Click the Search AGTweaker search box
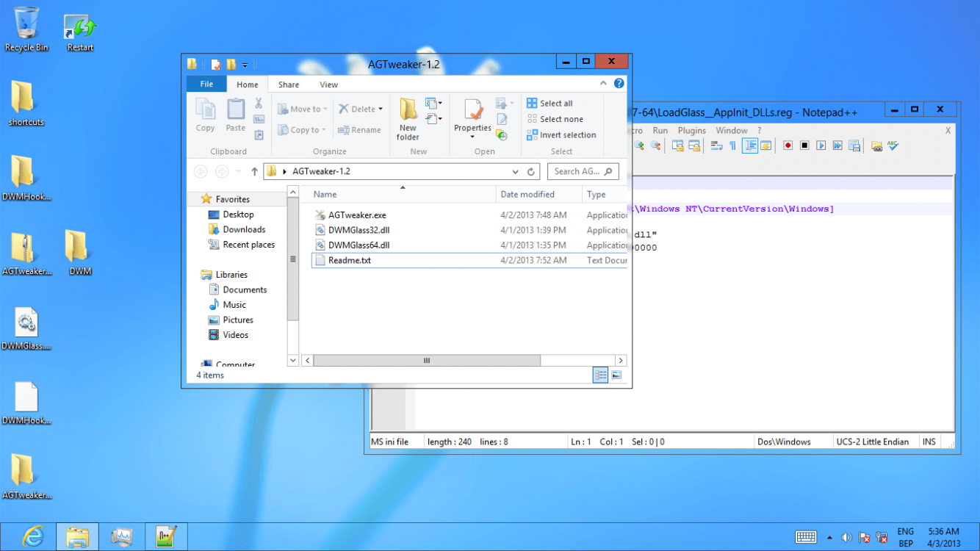Image resolution: width=980 pixels, height=551 pixels. 583,172
